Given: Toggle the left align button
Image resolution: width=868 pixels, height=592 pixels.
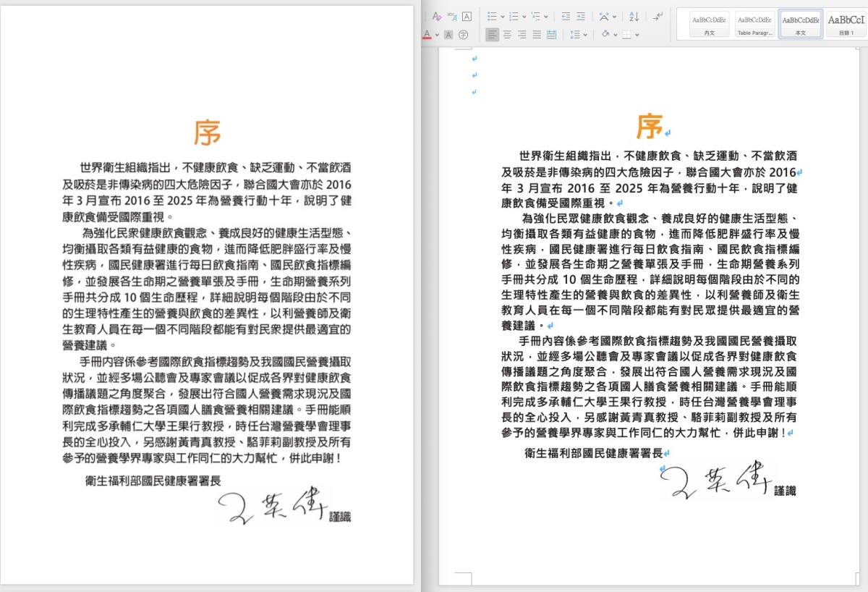Looking at the screenshot, I should point(492,34).
